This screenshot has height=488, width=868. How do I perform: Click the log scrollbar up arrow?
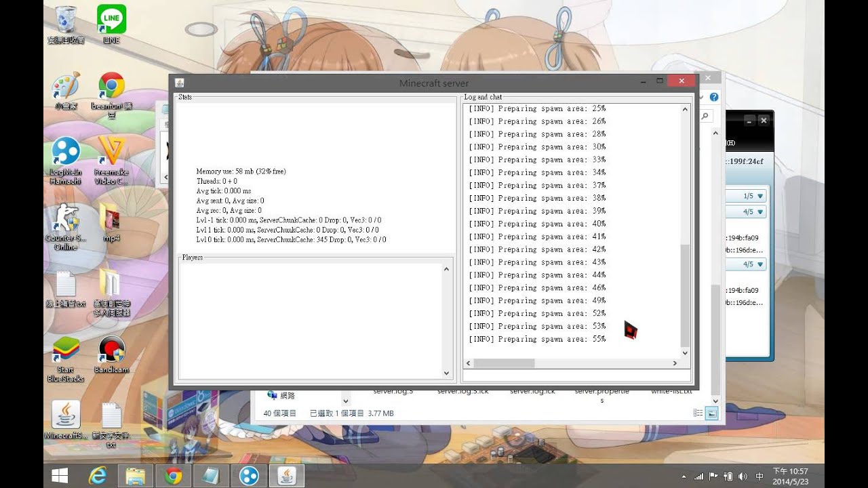coord(684,109)
